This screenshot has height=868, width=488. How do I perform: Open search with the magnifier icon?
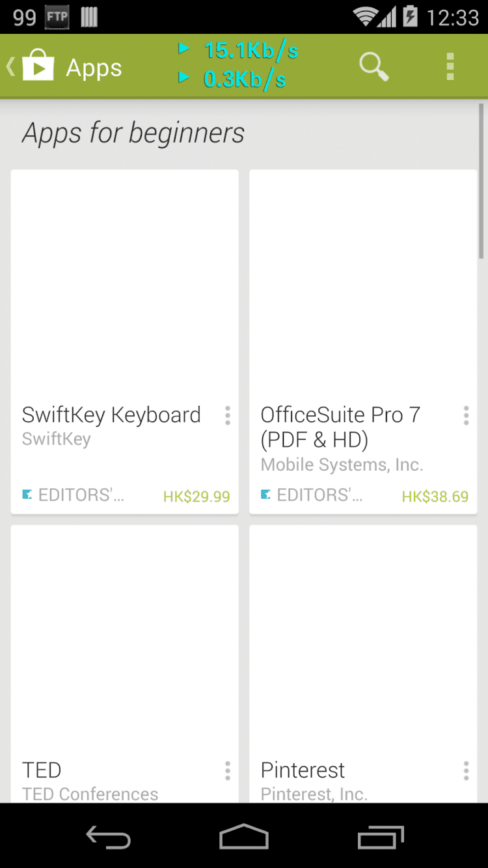[x=373, y=66]
